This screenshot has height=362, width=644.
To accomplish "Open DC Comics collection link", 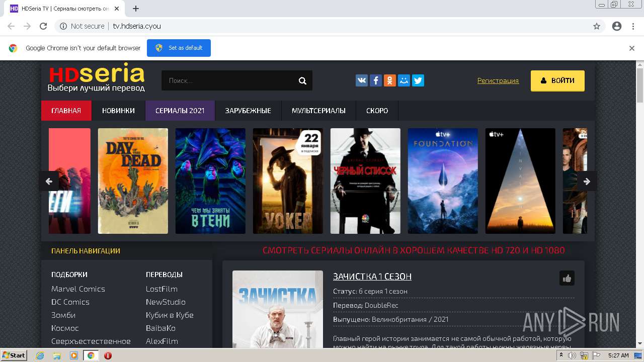I will [70, 302].
